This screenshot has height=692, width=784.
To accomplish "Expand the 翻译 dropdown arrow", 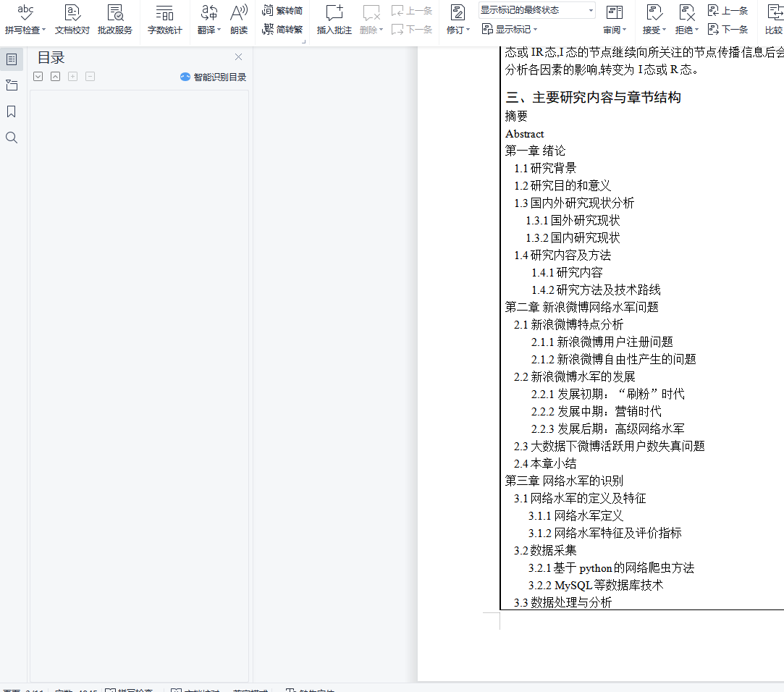I will tap(219, 30).
